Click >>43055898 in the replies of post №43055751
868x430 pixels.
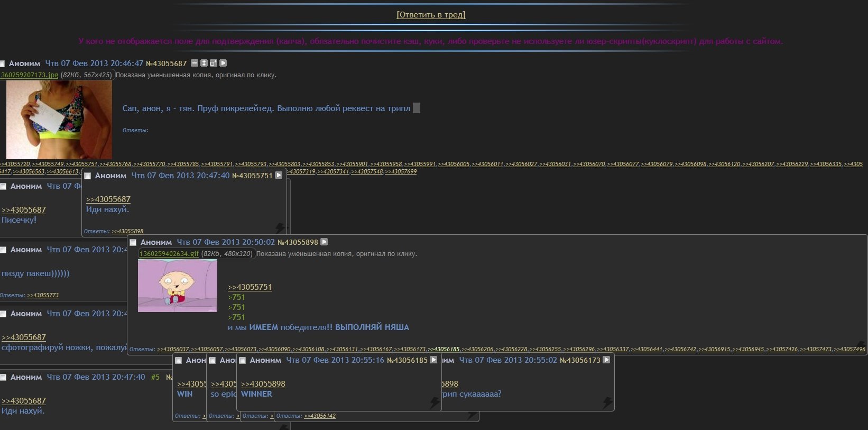tap(127, 232)
